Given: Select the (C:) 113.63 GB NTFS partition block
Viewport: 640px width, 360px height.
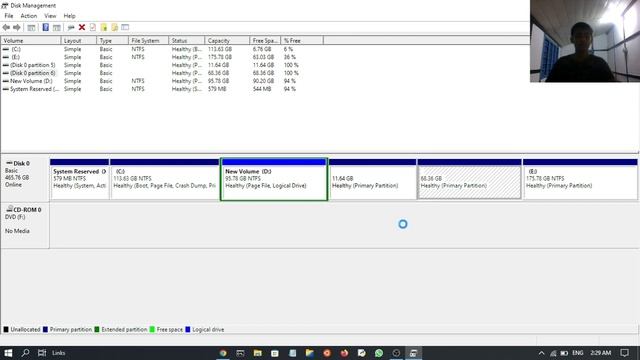Looking at the screenshot, I should (164, 179).
